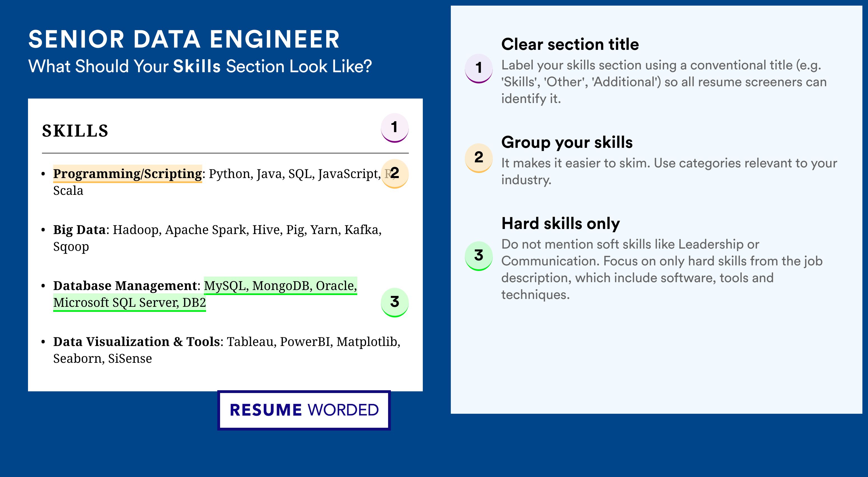The height and width of the screenshot is (477, 868).
Task: Click the bold word Skills in subtitle
Action: point(197,66)
